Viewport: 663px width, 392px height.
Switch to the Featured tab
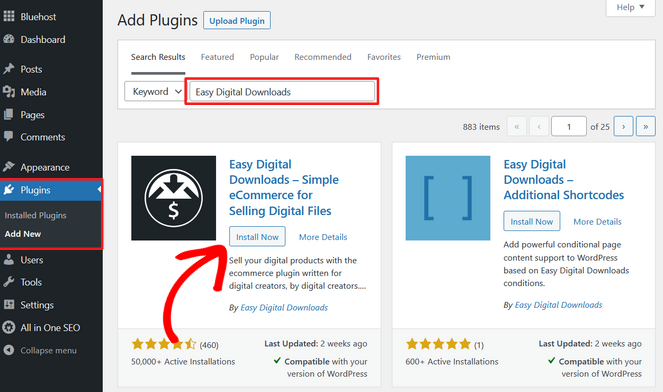click(217, 57)
